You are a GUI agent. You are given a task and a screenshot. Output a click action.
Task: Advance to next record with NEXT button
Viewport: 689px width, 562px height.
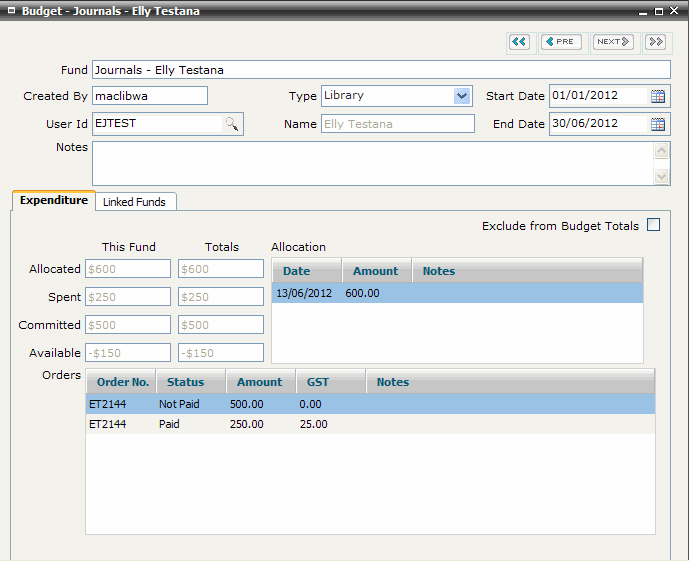click(x=613, y=42)
